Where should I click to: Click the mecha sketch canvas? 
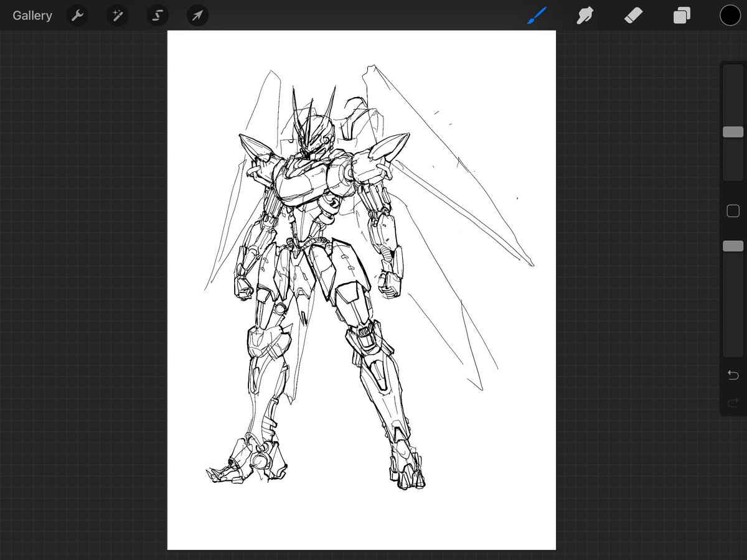[x=362, y=290]
